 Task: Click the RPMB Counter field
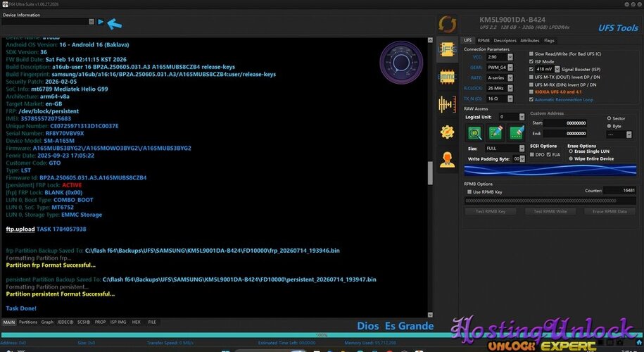tap(620, 191)
